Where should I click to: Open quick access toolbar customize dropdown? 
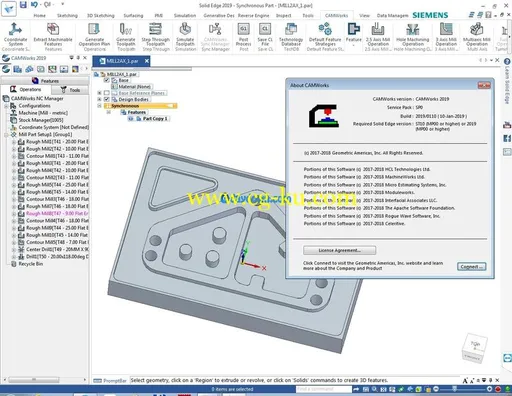click(x=62, y=4)
